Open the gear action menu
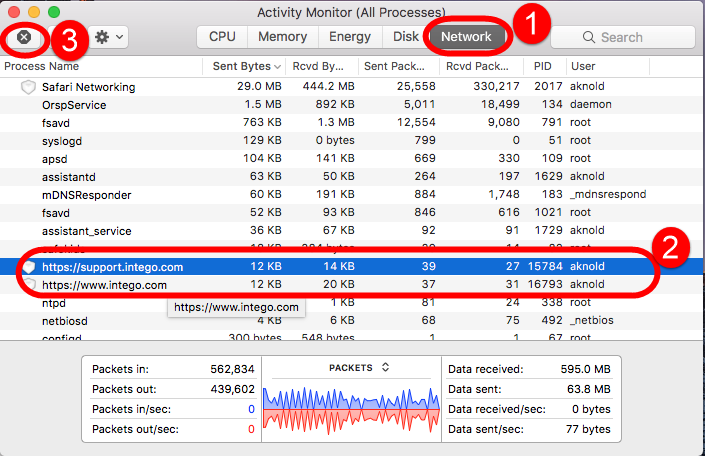Screen dimensions: 705x456 point(109,37)
